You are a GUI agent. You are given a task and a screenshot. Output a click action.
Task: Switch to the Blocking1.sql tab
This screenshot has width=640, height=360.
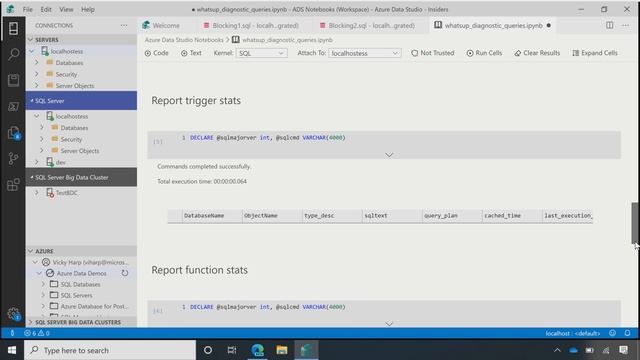(x=255, y=25)
